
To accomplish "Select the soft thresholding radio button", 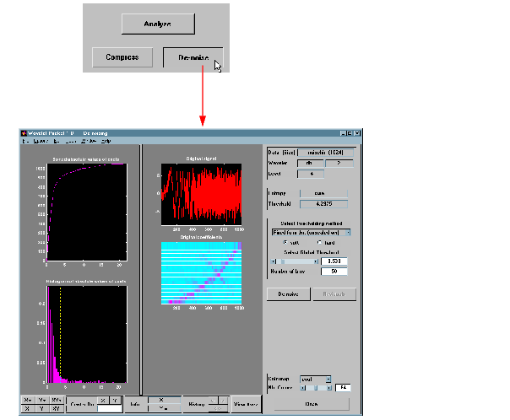I will click(x=285, y=241).
